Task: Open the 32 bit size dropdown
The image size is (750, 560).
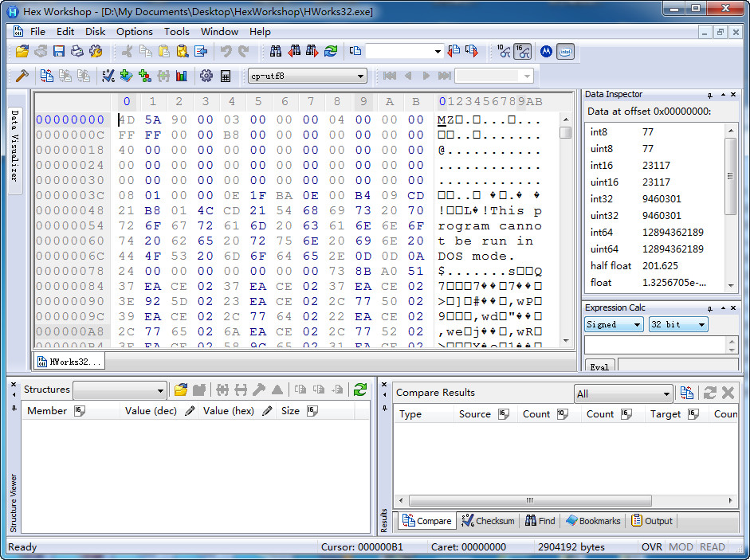Action: tap(701, 325)
